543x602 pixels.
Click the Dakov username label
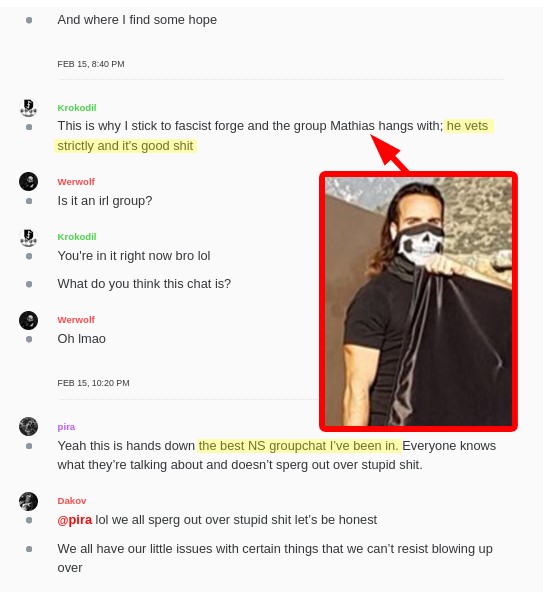72,501
